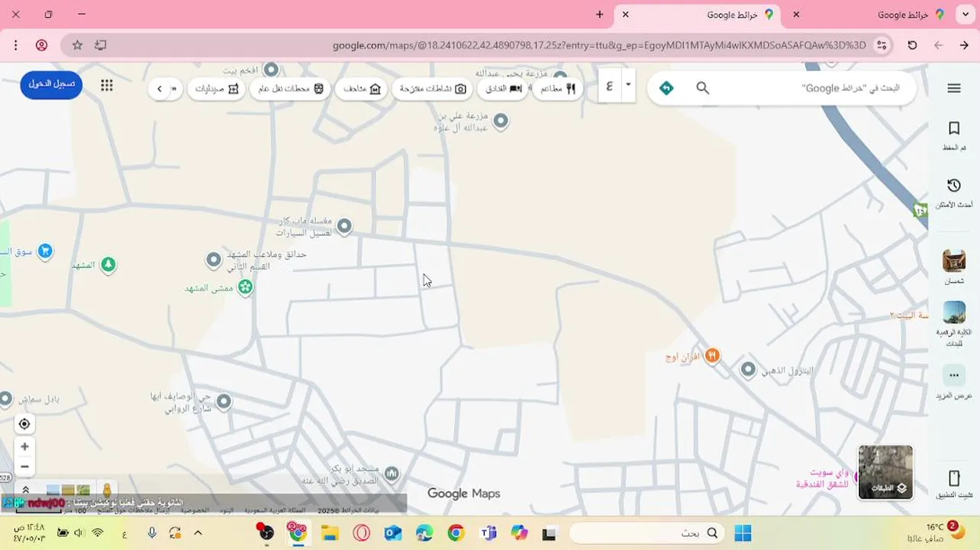
Task: Expand the imagery strip double-chevron
Action: (25, 490)
